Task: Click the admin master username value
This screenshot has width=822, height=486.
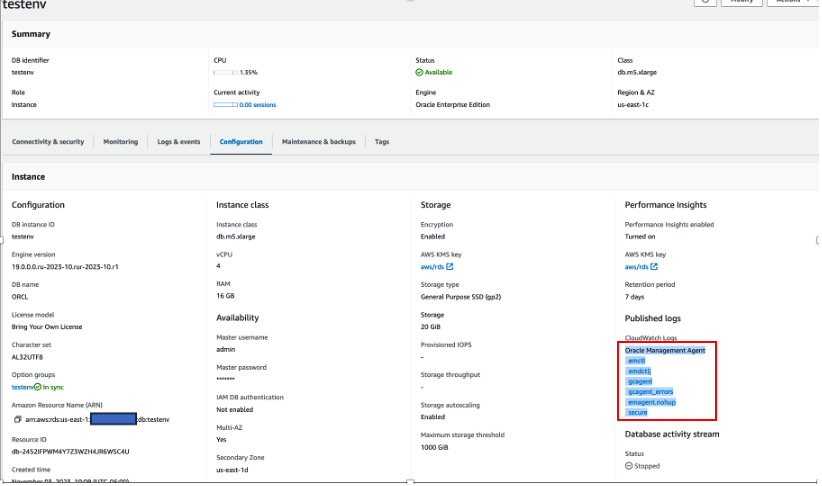Action: (x=225, y=349)
